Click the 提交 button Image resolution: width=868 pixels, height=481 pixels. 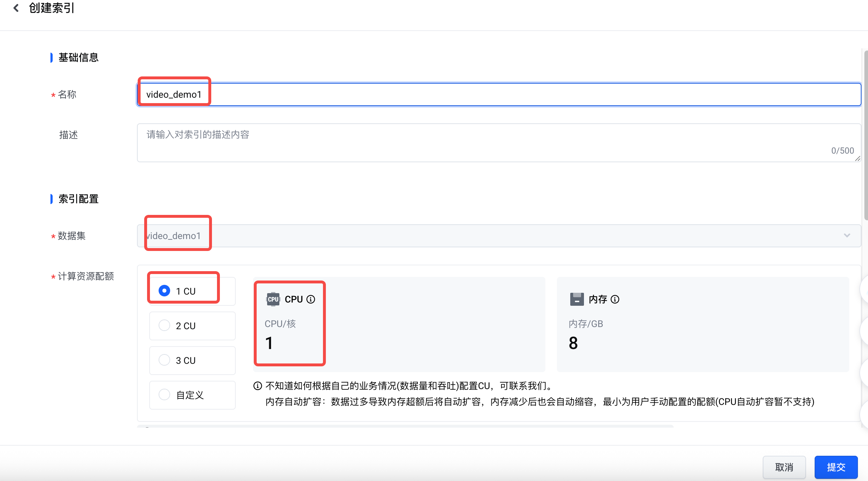click(836, 467)
